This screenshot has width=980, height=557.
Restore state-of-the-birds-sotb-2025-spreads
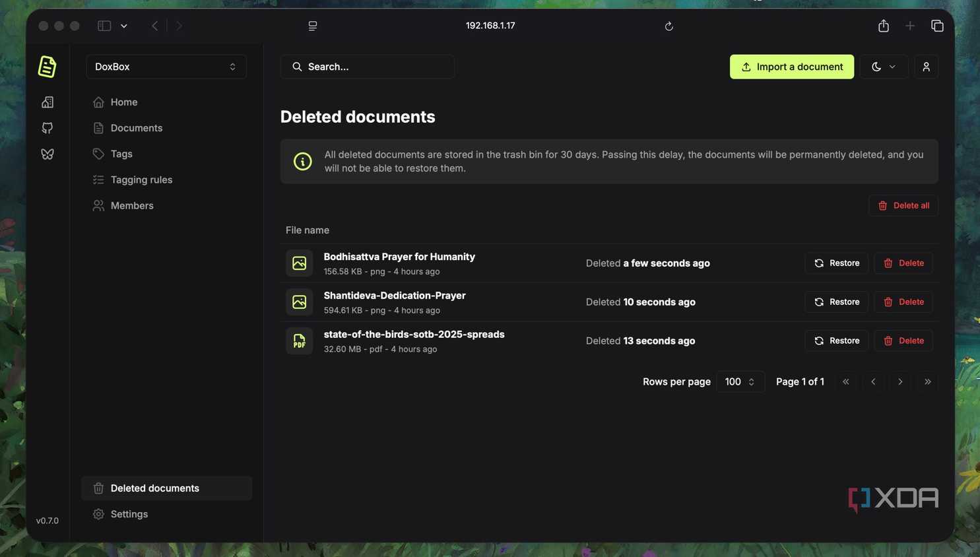point(837,341)
